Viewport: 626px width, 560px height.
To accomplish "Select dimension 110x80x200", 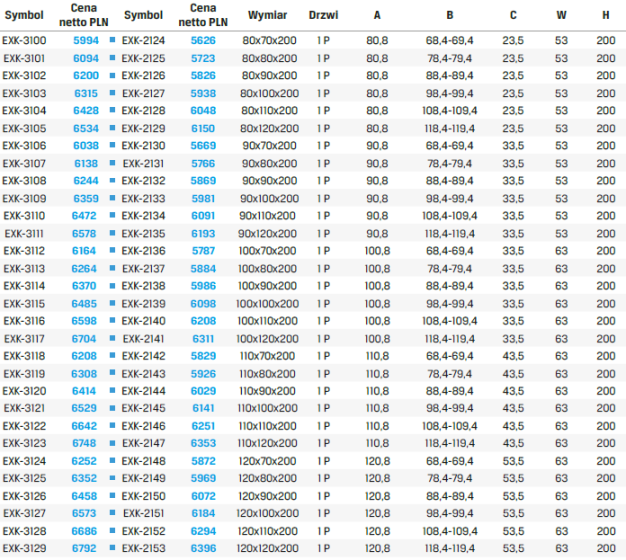I will coord(267,374).
